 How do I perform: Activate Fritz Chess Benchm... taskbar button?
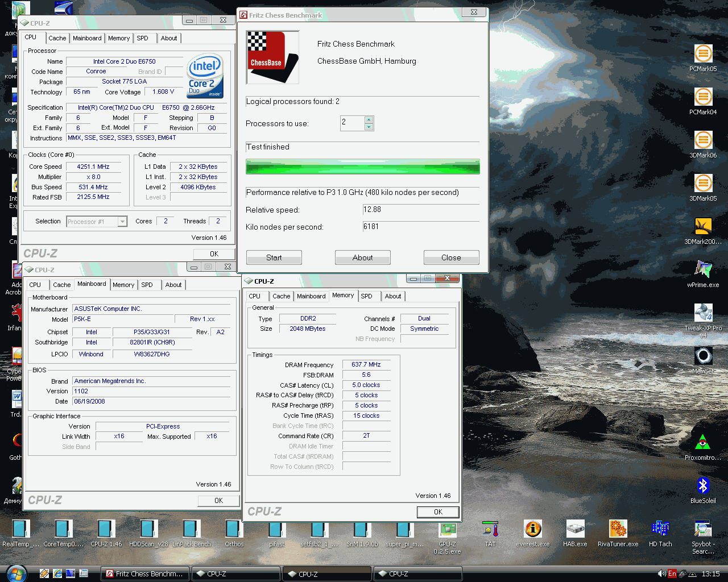pos(145,574)
